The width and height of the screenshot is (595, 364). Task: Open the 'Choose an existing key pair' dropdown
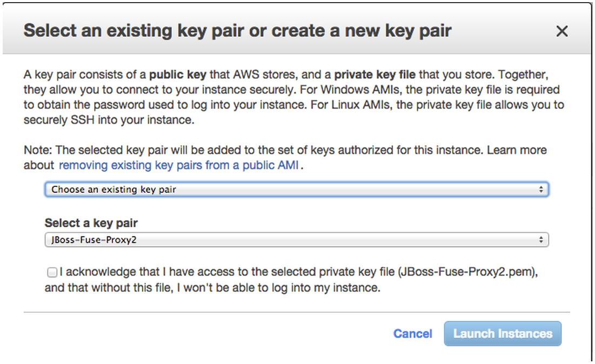pos(296,190)
